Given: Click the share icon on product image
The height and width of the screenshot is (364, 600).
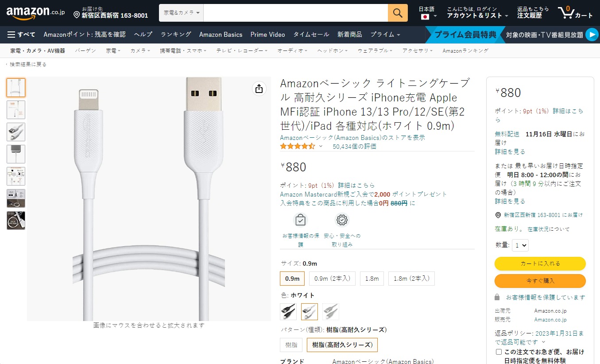Looking at the screenshot, I should pos(259,89).
